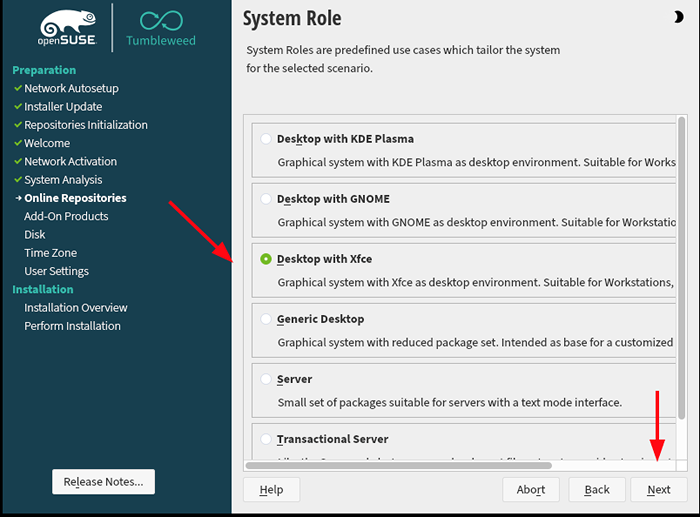
Task: Click Repositories Initialization step
Action: point(86,125)
